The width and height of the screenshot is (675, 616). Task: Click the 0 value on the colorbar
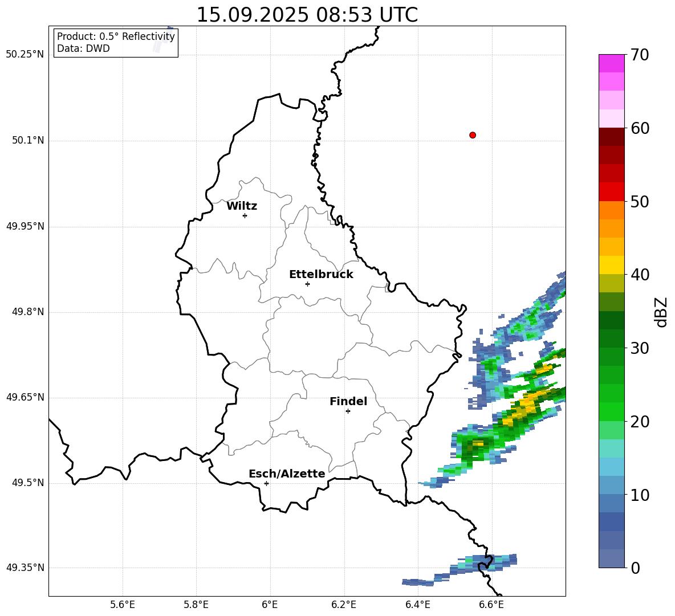pos(635,568)
